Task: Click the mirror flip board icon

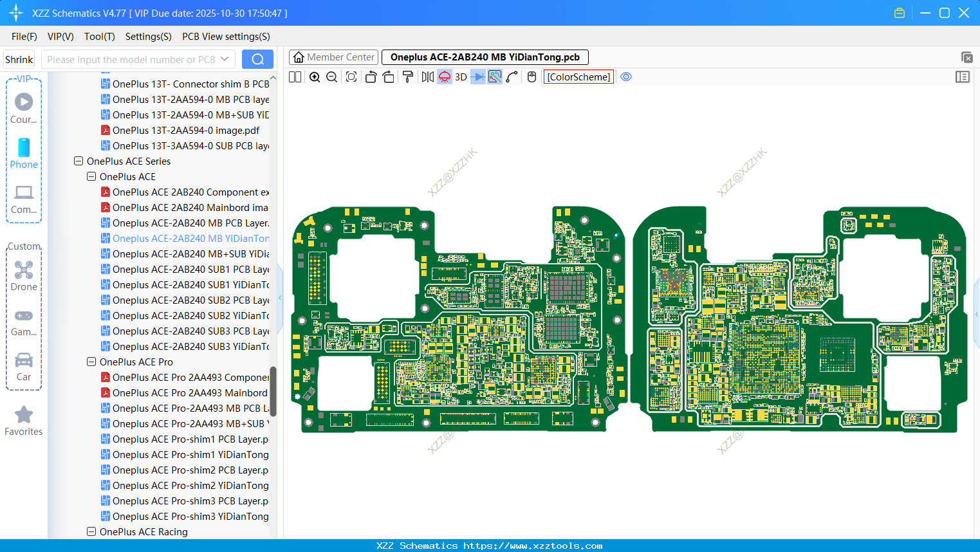Action: click(427, 77)
